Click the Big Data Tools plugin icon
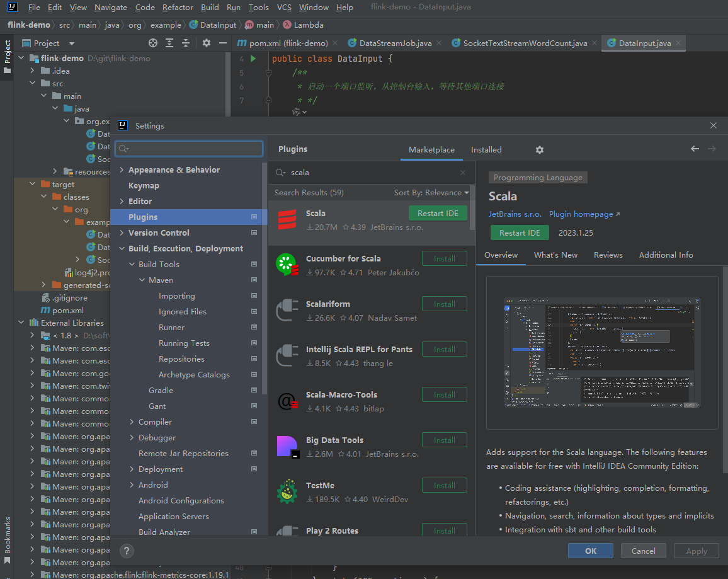 (287, 447)
